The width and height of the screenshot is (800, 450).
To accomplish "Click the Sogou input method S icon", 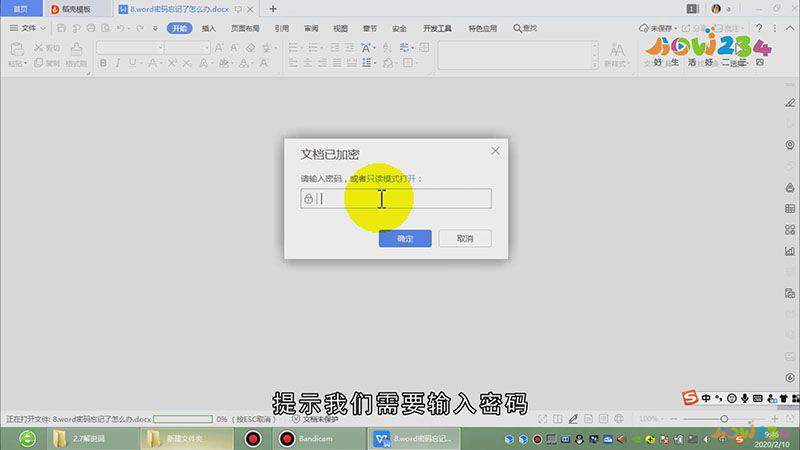I will tap(690, 397).
